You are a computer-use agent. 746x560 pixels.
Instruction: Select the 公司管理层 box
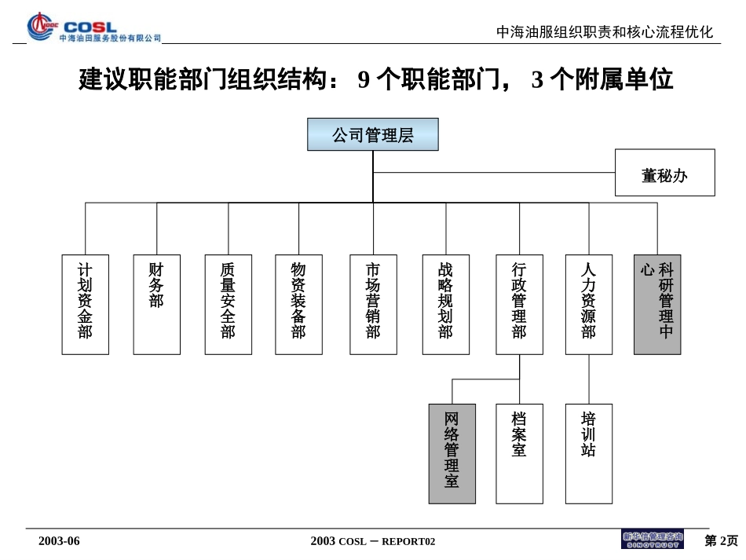pyautogui.click(x=372, y=134)
